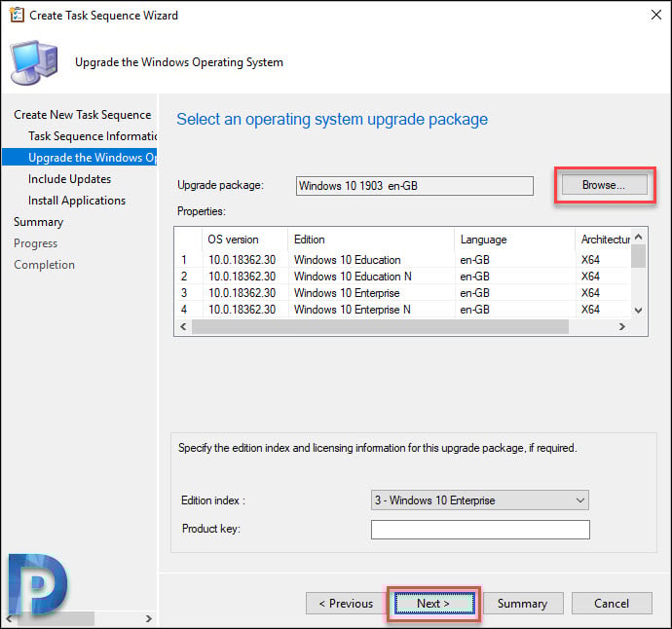The height and width of the screenshot is (629, 672).
Task: Click Language column header
Action: point(515,240)
